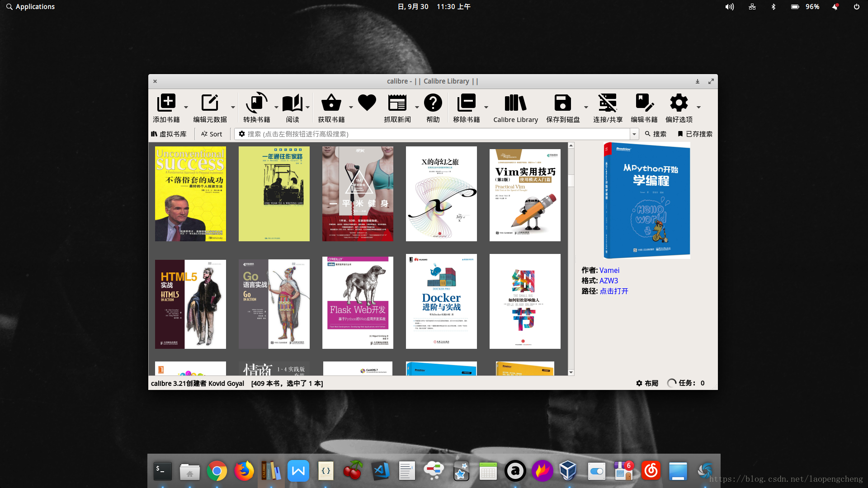The height and width of the screenshot is (488, 868).
Task: Click 移除书籍 (Remove books) icon
Action: click(x=466, y=103)
